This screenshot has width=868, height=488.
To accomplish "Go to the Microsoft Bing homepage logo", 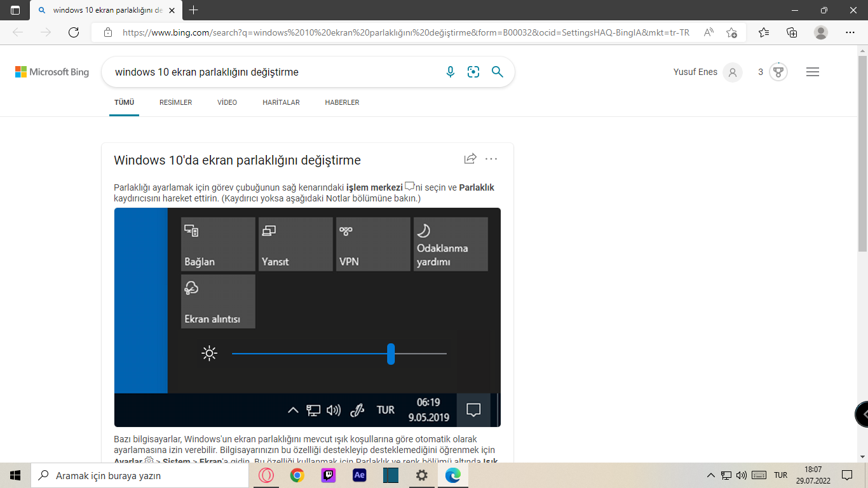I will coord(52,72).
